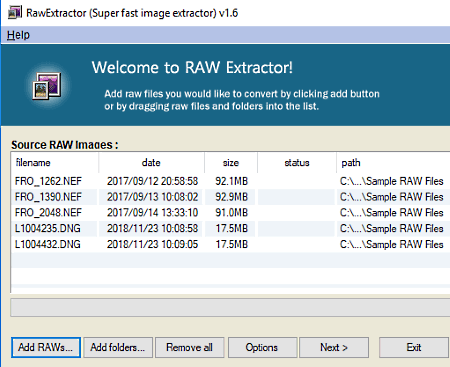
Task: Click the Add RAWs... button
Action: [x=46, y=347]
